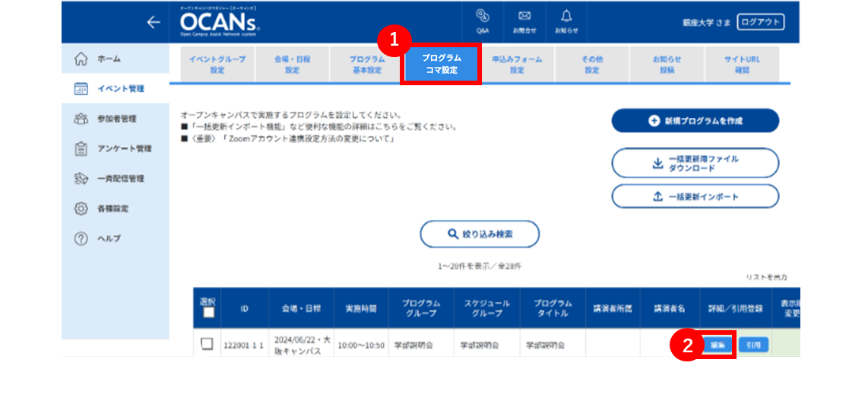
Task: Open the お知らせ bell icon
Action: (x=566, y=21)
